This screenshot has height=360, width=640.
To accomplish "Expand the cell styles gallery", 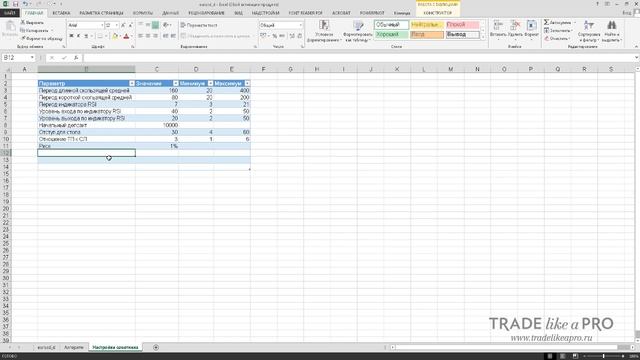I will pos(483,38).
